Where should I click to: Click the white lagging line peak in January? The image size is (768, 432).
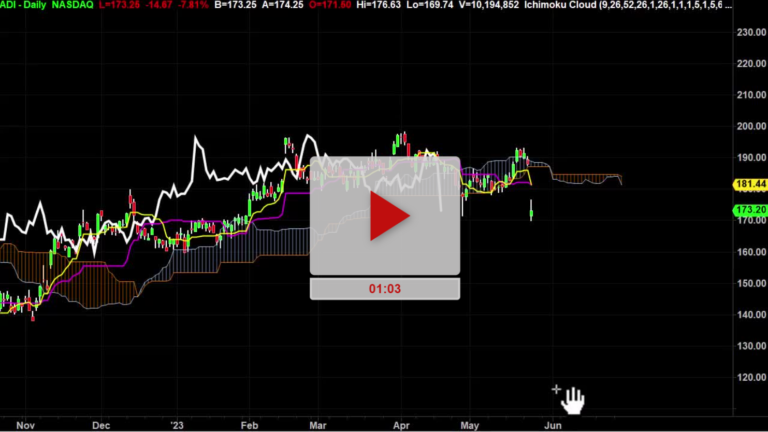tap(197, 141)
